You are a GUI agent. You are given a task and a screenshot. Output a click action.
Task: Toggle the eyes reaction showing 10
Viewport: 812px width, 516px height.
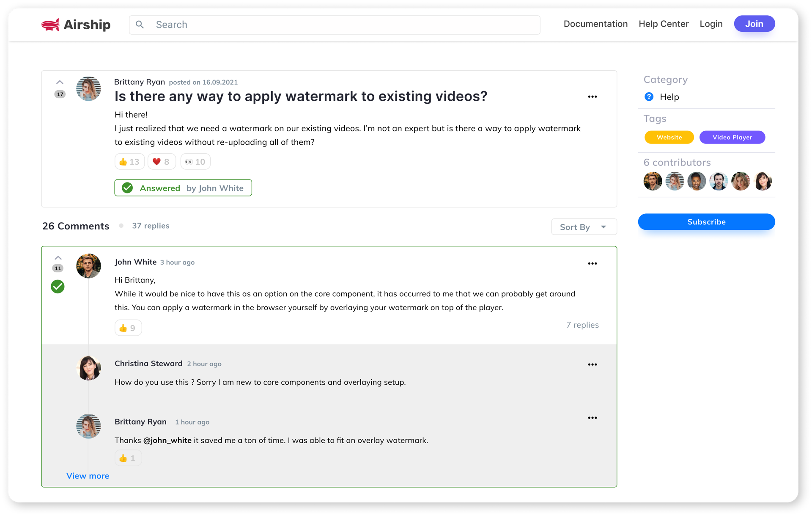tap(195, 162)
